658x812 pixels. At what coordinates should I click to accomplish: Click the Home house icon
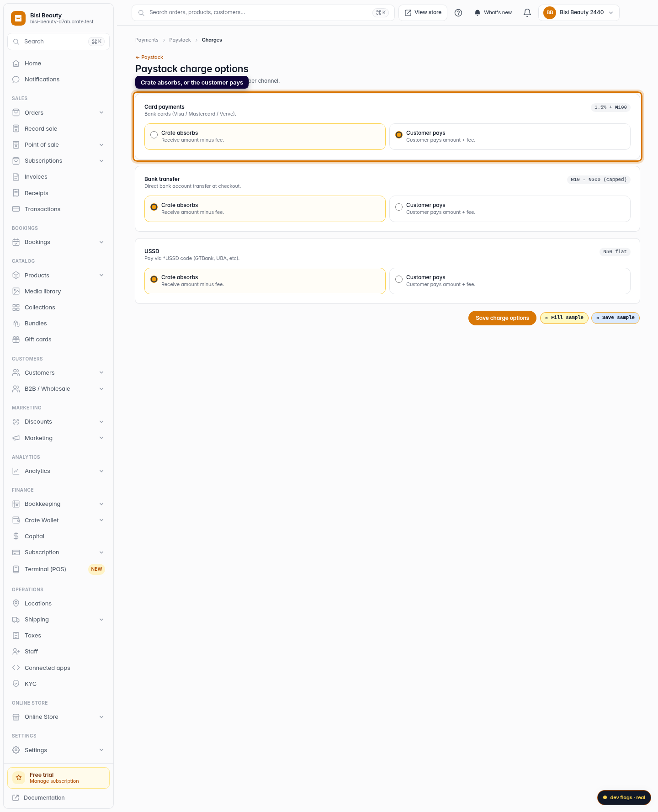[16, 64]
